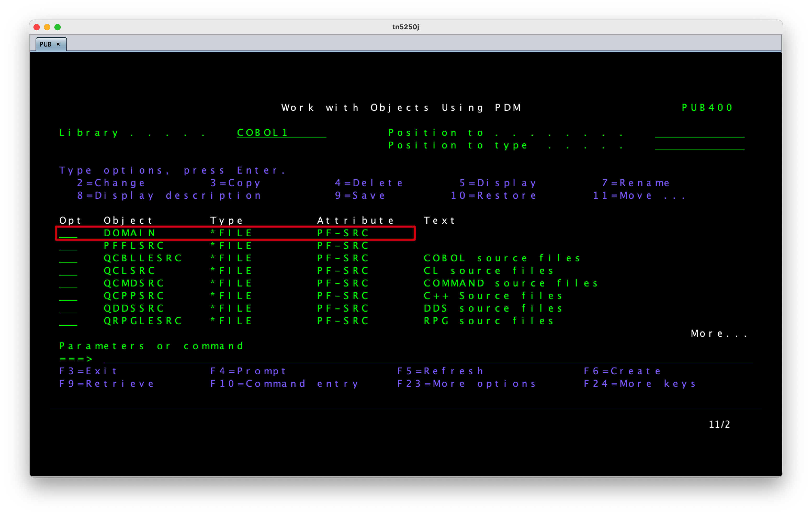Viewport: 812px width, 516px height.
Task: Click the red close window button
Action: pos(37,27)
